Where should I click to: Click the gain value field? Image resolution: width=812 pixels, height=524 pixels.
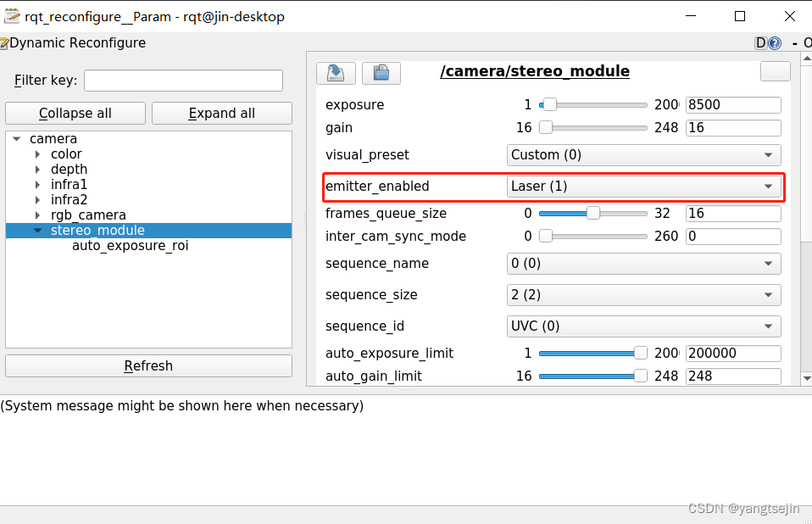[x=733, y=128]
